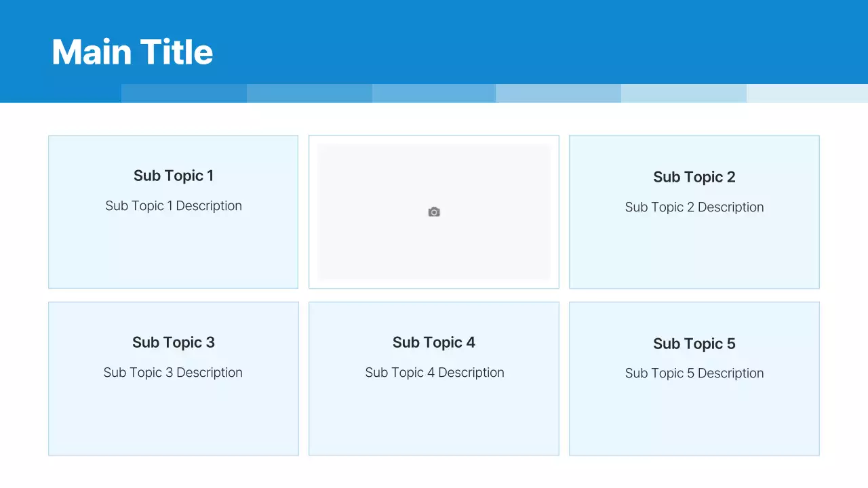Image resolution: width=868 pixels, height=488 pixels.
Task: Select the Sub Topic 1 heading
Action: click(174, 176)
